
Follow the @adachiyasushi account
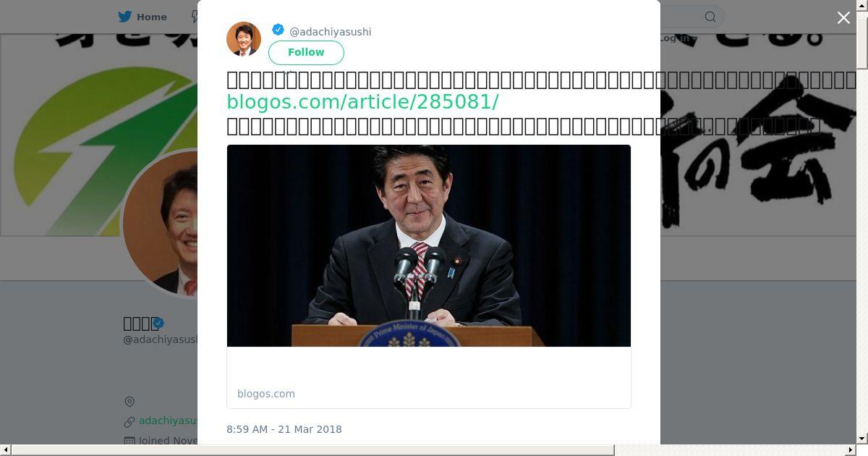tap(306, 52)
